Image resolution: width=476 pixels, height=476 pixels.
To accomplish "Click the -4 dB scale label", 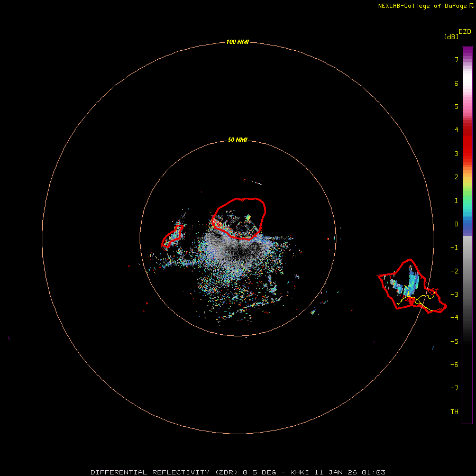I will click(x=454, y=318).
